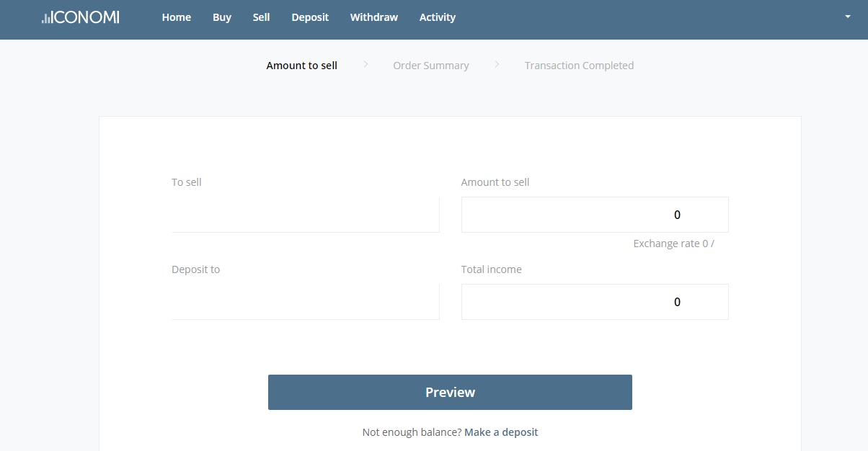Click the 'Exchange rate 0 /' text
Viewport: 868px width, 451px height.
(x=673, y=244)
